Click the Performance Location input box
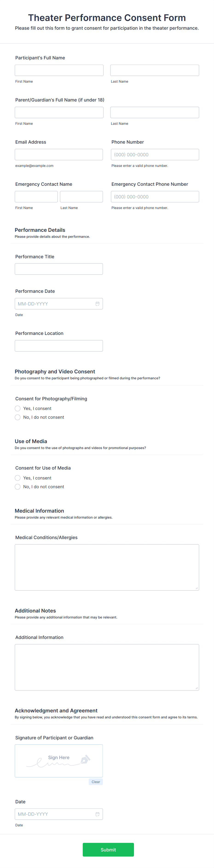 (59, 345)
